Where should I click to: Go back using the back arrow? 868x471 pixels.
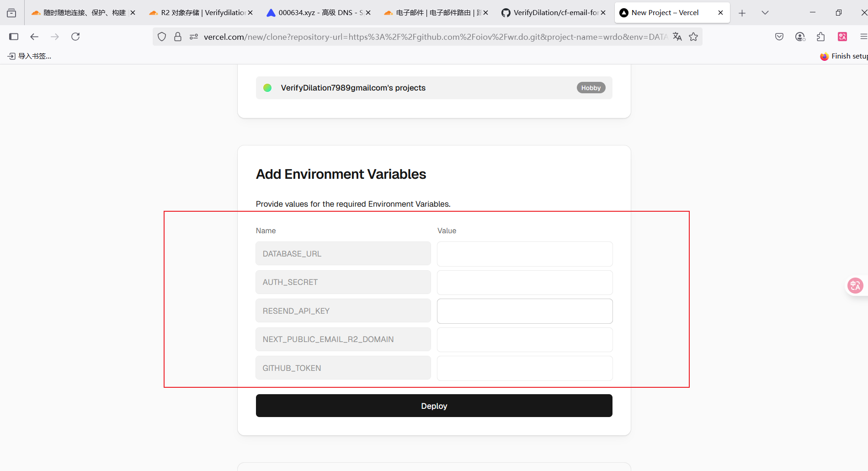[34, 37]
